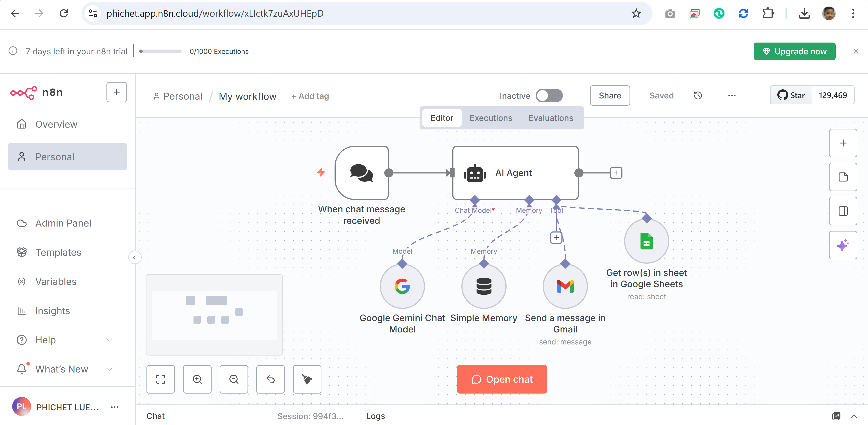Add node after AI Agent output
868x425 pixels.
point(616,173)
